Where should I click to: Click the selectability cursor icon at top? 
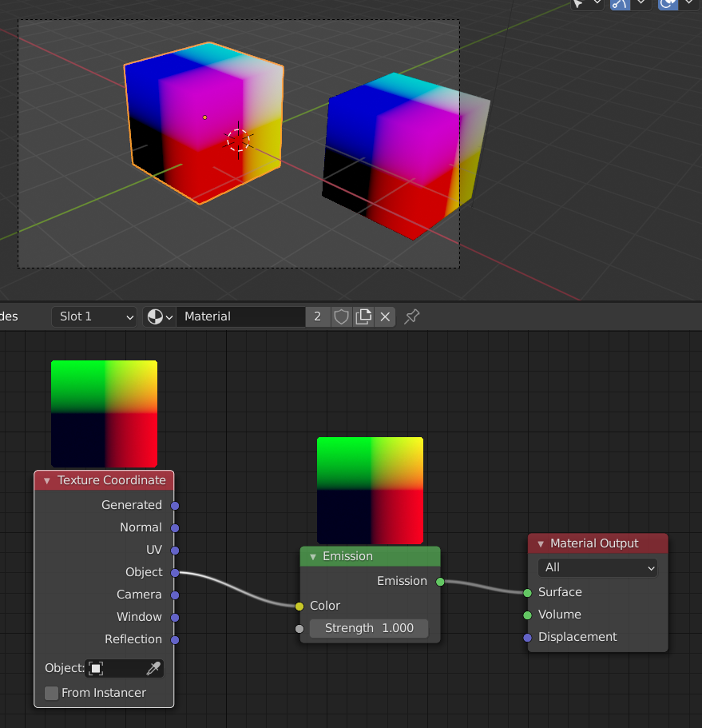(x=578, y=4)
